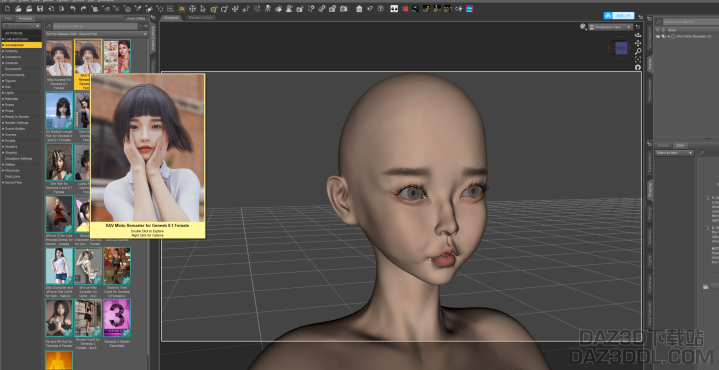Screen dimensions: 719x370
Task: Expand the Poses category
Action: [3, 105]
